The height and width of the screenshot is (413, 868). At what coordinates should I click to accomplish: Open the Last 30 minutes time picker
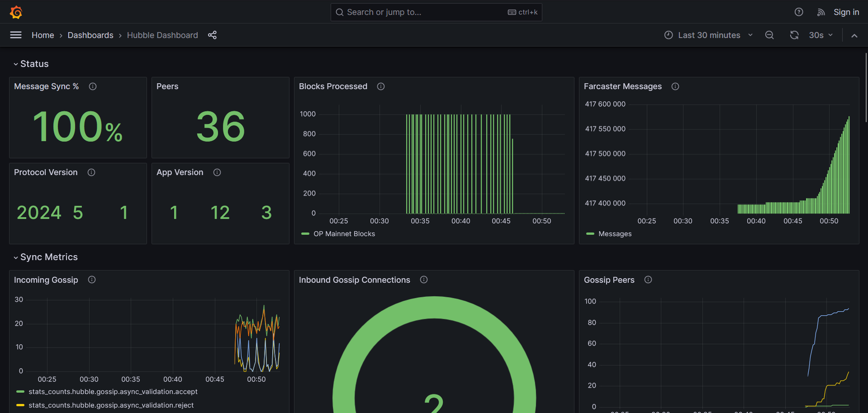click(708, 35)
